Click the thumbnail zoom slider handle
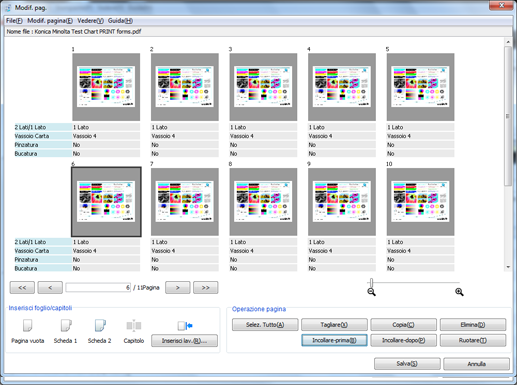517x385 pixels. click(371, 283)
